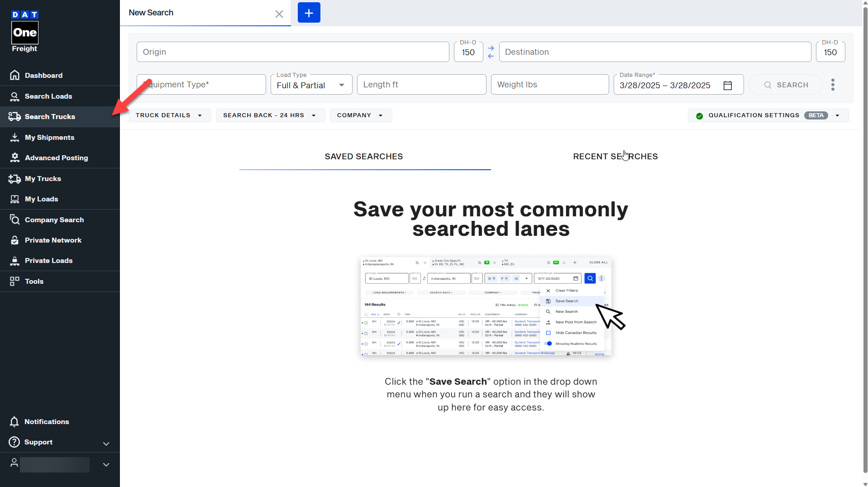Focus the Origin input field
Viewport: 868px width, 487px height.
293,52
